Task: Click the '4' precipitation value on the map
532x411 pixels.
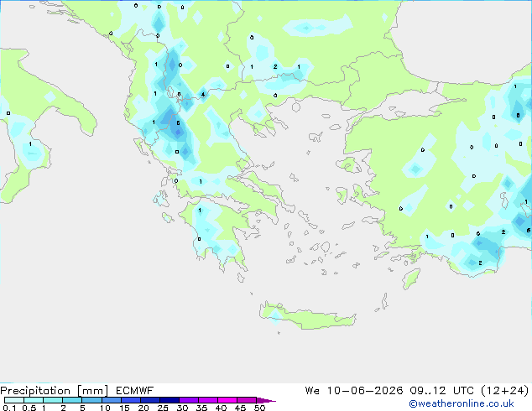Action: pos(203,94)
